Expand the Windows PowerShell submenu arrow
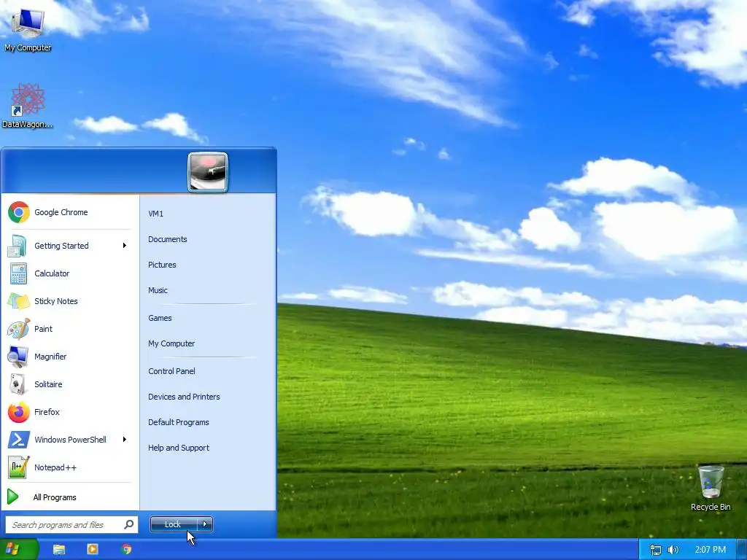The image size is (747, 560). [124, 440]
